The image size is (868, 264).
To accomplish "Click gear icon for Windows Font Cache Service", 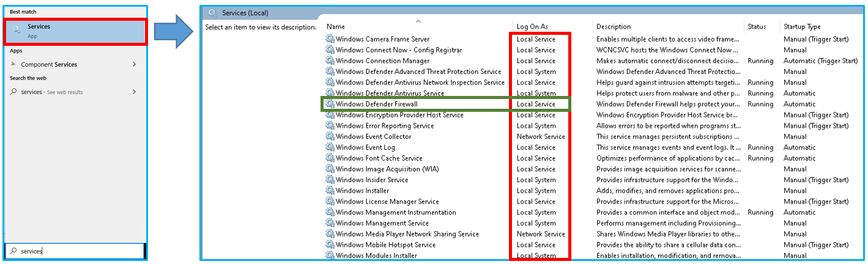I will (x=330, y=158).
